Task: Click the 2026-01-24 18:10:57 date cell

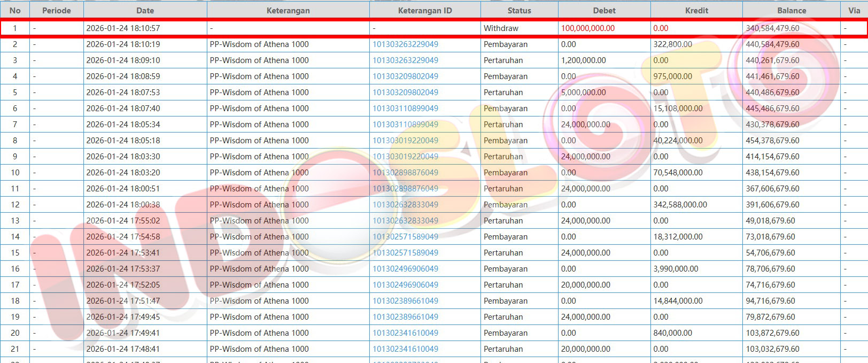Action: tap(123, 28)
